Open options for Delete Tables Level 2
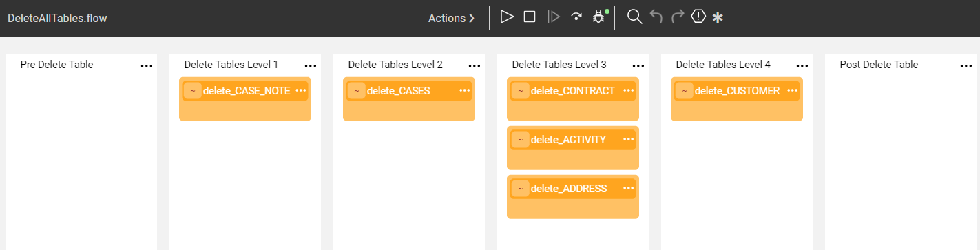This screenshot has height=250, width=980. tap(474, 66)
